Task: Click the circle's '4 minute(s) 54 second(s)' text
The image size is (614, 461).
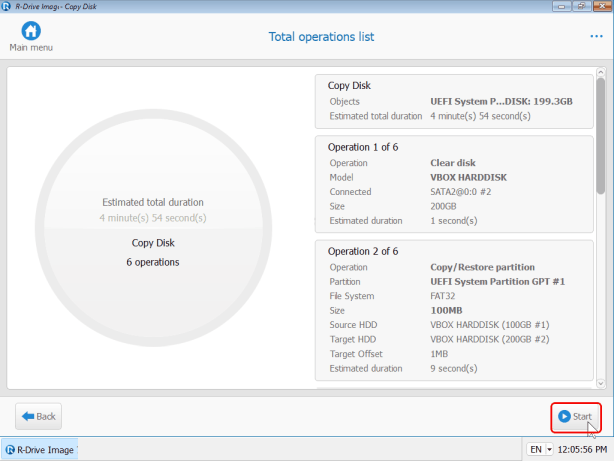Action: (x=153, y=218)
